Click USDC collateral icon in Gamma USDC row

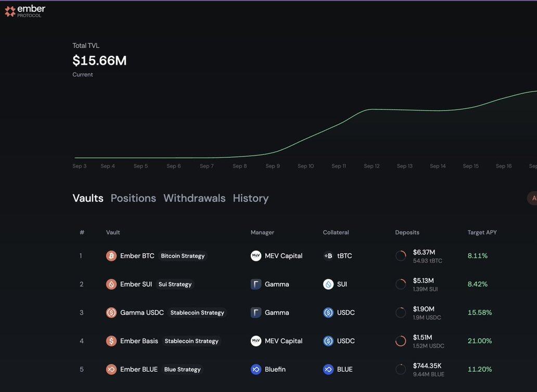328,312
